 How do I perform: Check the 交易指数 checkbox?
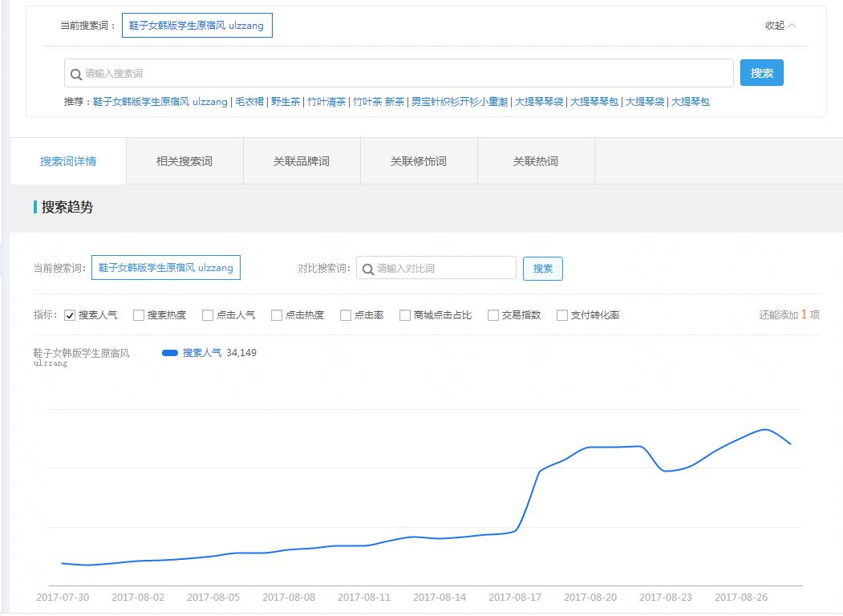click(493, 315)
